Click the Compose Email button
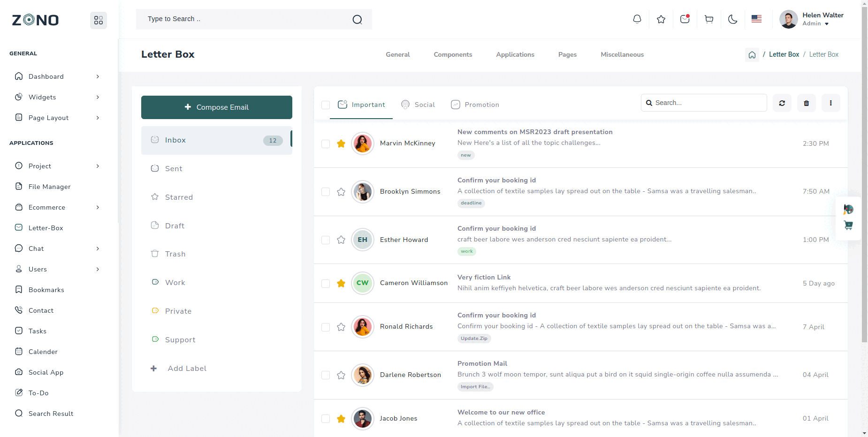Image resolution: width=868 pixels, height=437 pixels. click(216, 107)
